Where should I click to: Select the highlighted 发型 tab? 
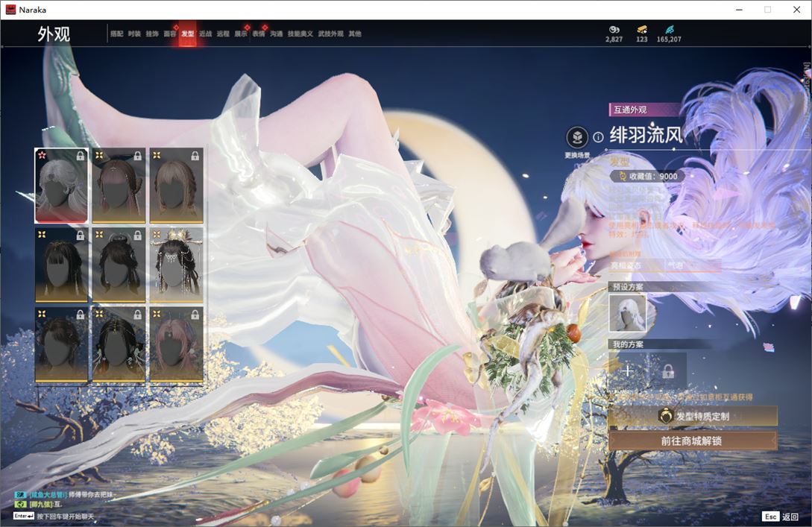point(187,34)
